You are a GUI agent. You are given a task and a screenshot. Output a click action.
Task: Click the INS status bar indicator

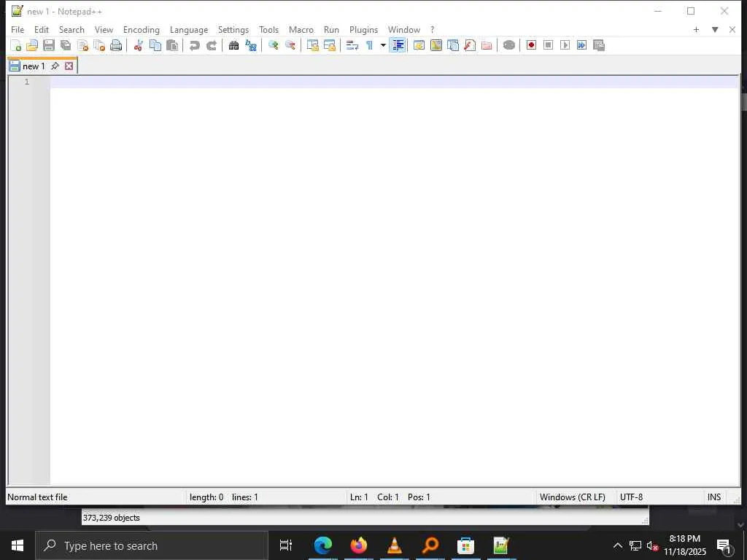(x=714, y=497)
